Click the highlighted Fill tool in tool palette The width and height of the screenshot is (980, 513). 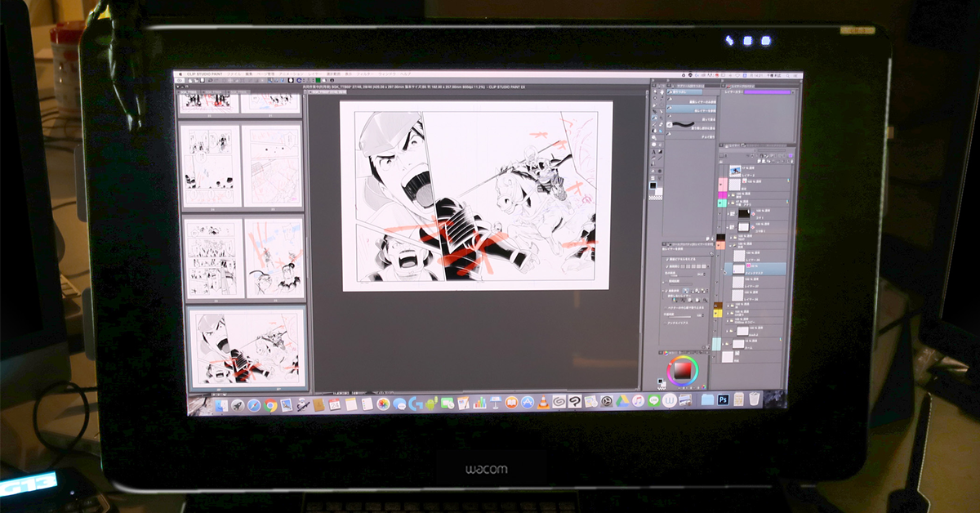[654, 118]
